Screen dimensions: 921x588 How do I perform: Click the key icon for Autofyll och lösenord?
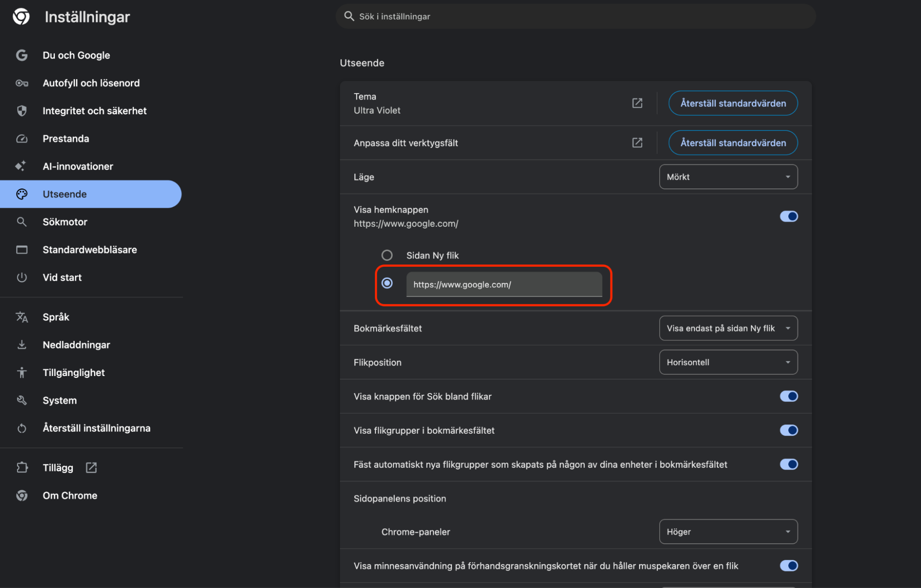22,83
